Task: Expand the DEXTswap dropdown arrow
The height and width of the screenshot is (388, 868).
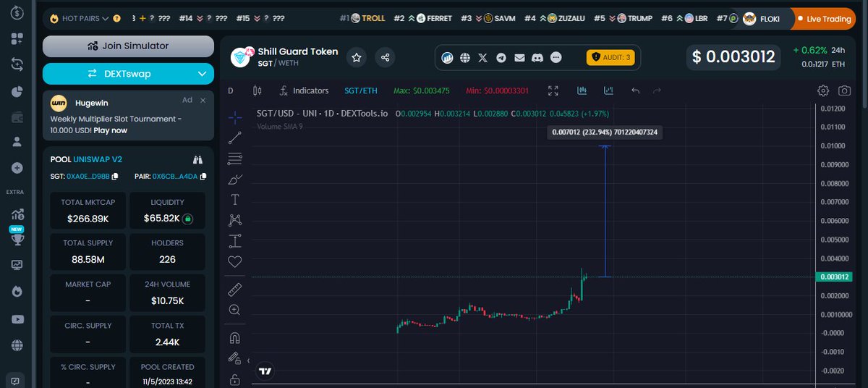Action: click(202, 74)
